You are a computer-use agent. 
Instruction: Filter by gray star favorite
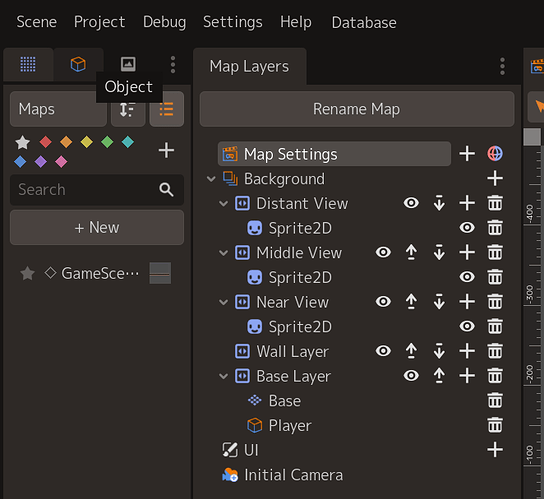(x=23, y=142)
